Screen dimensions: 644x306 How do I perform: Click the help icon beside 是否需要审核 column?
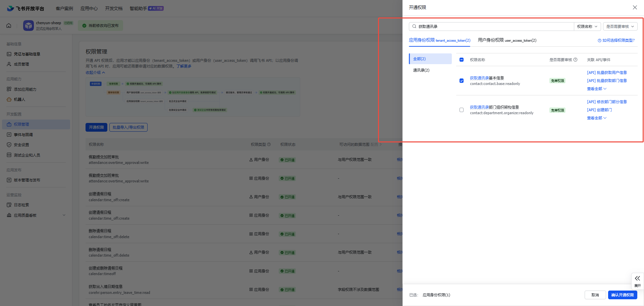(575, 60)
